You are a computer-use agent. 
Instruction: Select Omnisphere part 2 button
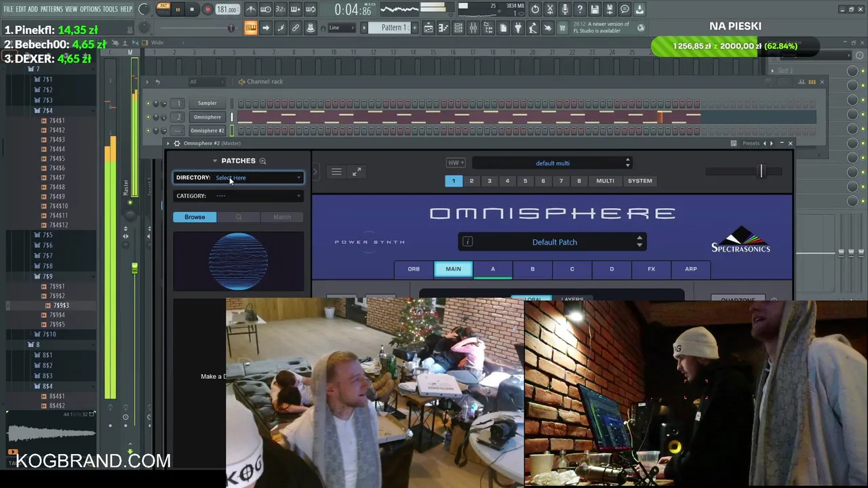tap(471, 181)
